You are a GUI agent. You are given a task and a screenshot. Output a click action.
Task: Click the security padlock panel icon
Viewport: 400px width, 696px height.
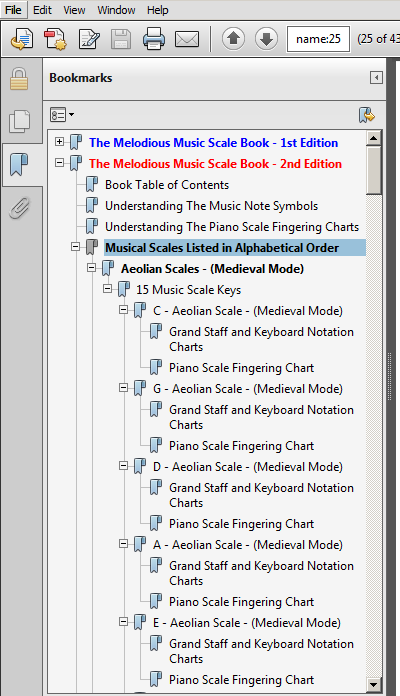coord(19,79)
